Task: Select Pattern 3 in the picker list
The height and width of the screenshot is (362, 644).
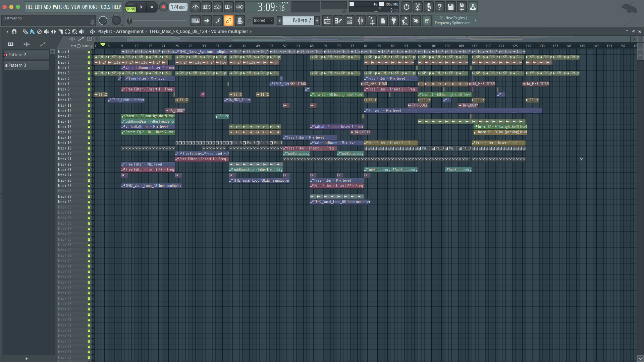Action: 26,65
